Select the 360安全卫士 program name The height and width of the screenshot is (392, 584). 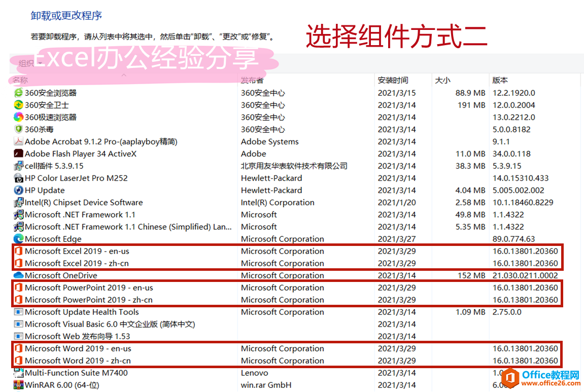pos(47,105)
